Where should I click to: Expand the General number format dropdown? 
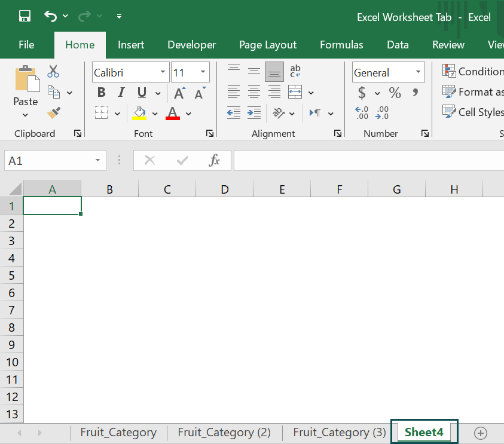[418, 73]
